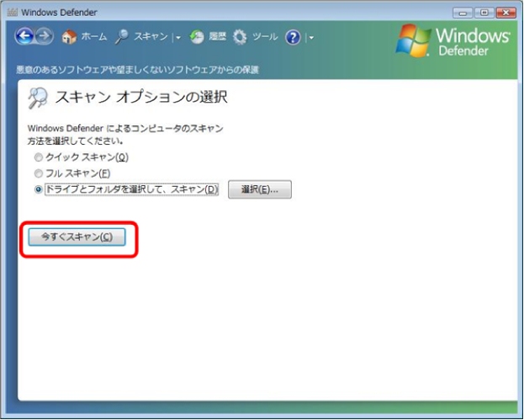Select the フル スキャン radio button
524x420 pixels.
click(39, 173)
